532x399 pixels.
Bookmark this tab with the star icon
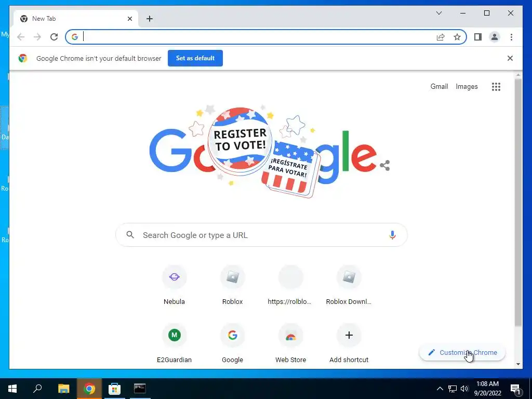point(457,37)
